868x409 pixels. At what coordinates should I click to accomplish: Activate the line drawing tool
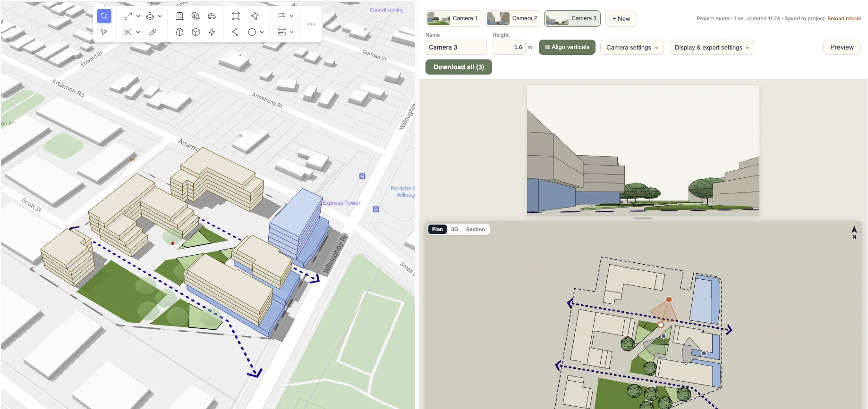click(128, 16)
